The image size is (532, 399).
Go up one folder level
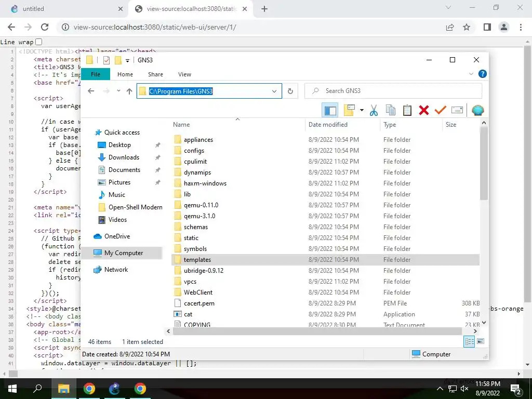click(x=129, y=91)
